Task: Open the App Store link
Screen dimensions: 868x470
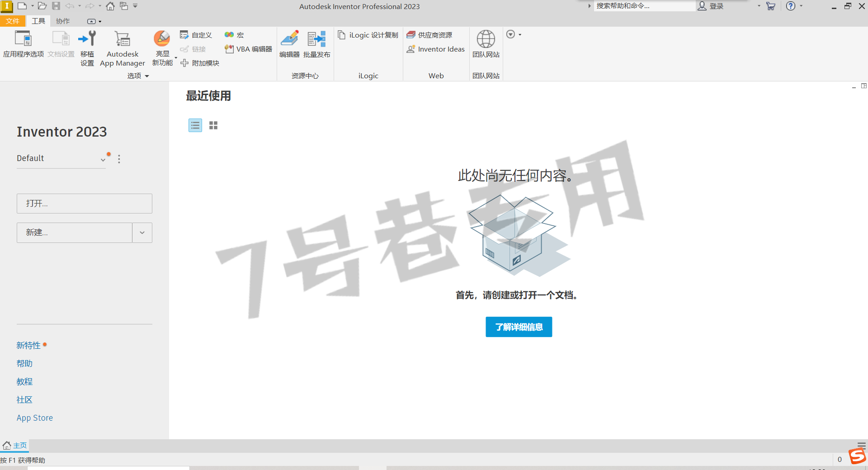Action: click(35, 418)
